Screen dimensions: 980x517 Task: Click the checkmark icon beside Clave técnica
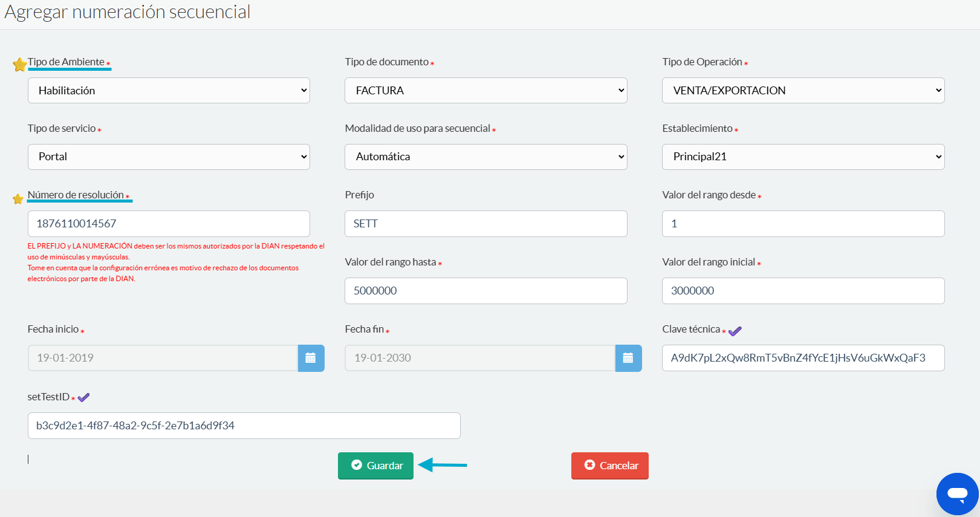735,331
